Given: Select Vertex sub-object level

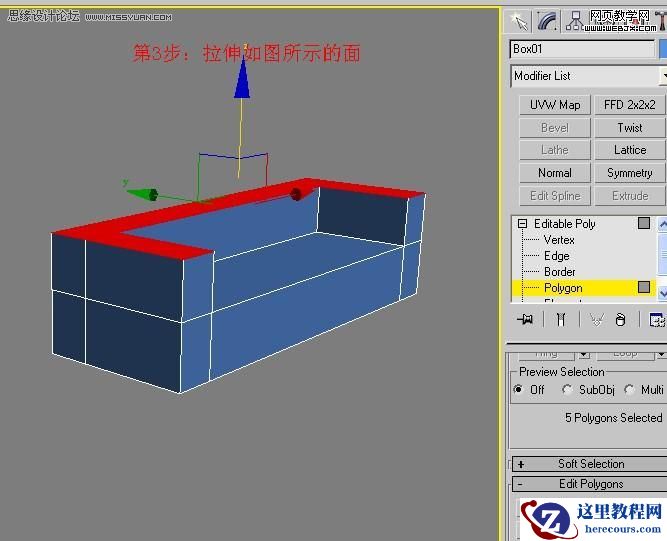Looking at the screenshot, I should click(x=559, y=240).
